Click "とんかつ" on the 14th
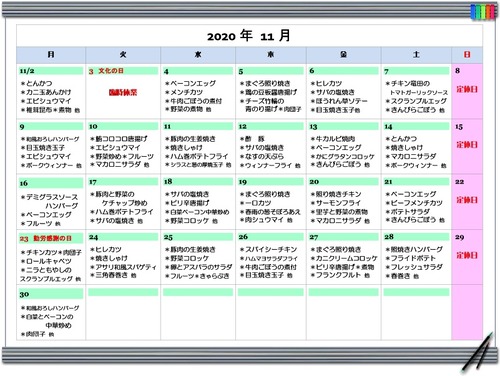 [x=404, y=138]
